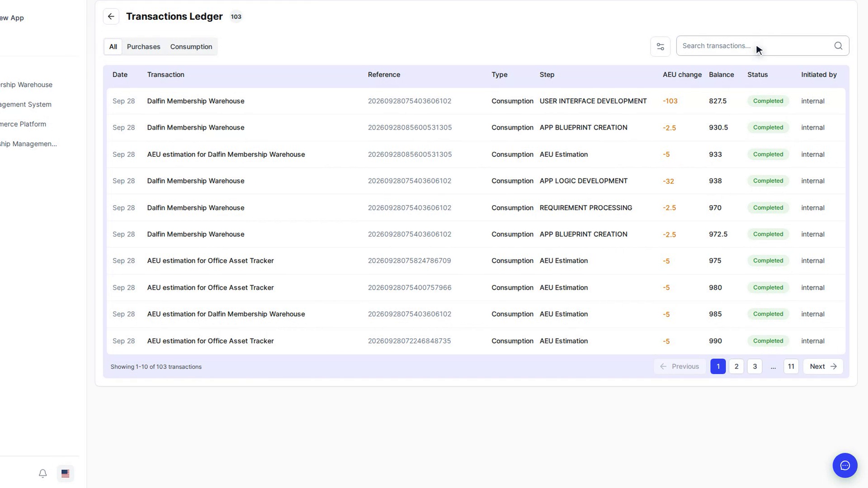This screenshot has width=868, height=488.
Task: Click the 827.5 balance value
Action: pos(717,101)
